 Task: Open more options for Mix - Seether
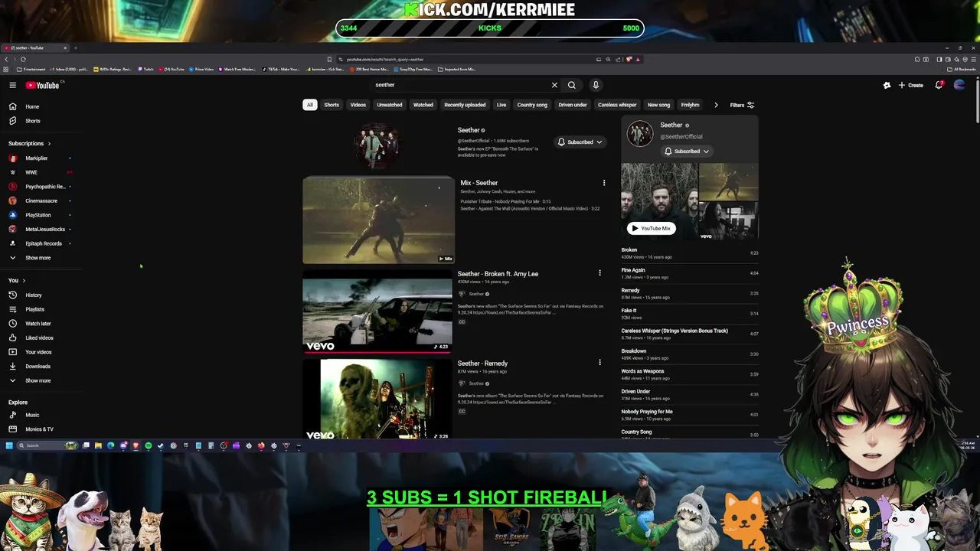click(x=603, y=183)
